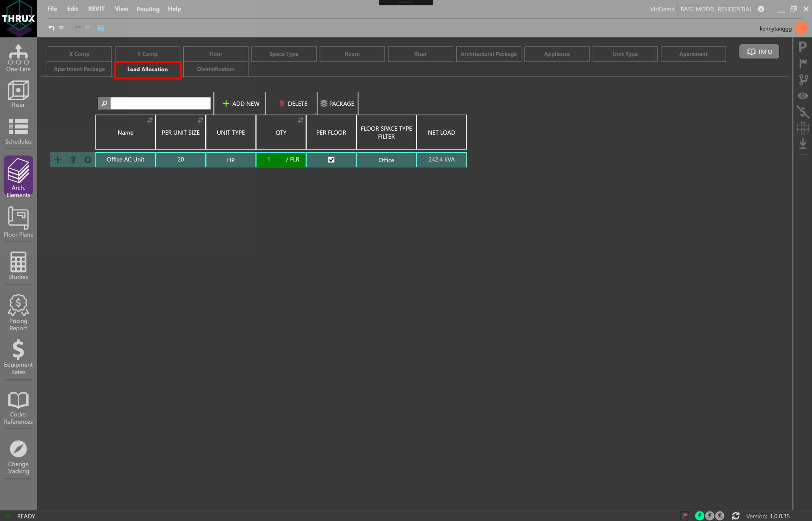Open the Schedules panel
Viewport: 812px width, 521px height.
18,131
